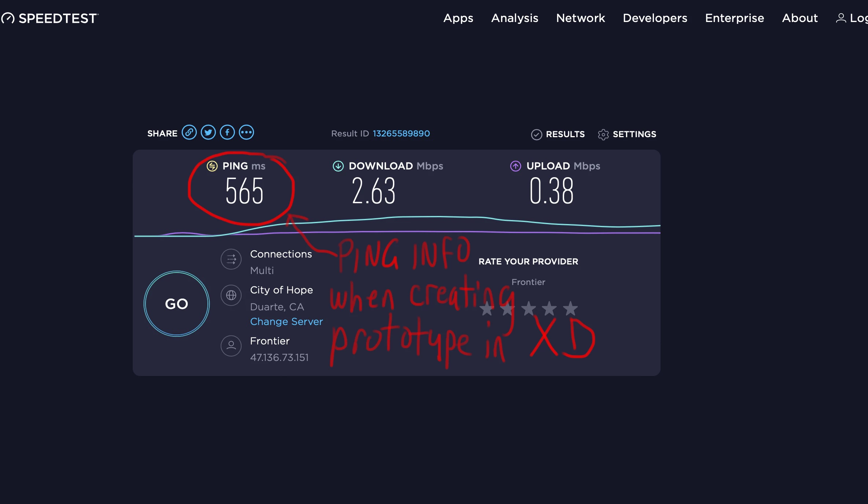Click the copy link share icon
The width and height of the screenshot is (868, 504).
[189, 132]
